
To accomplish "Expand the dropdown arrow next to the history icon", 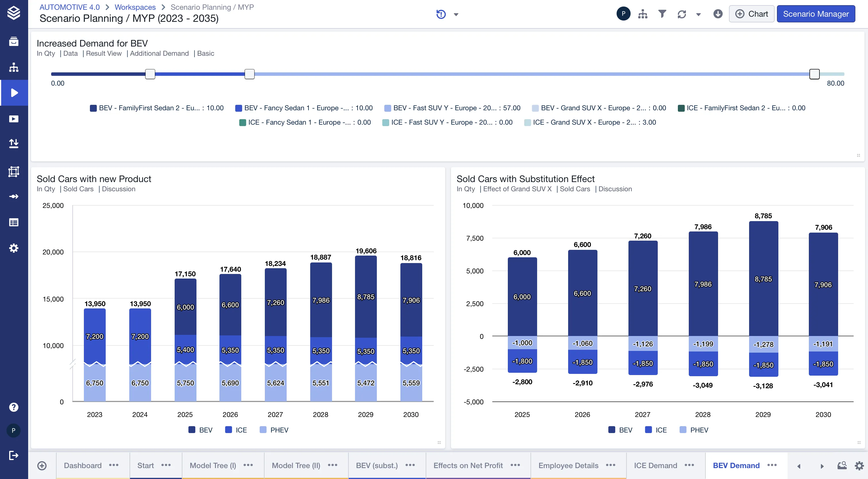I will [456, 14].
